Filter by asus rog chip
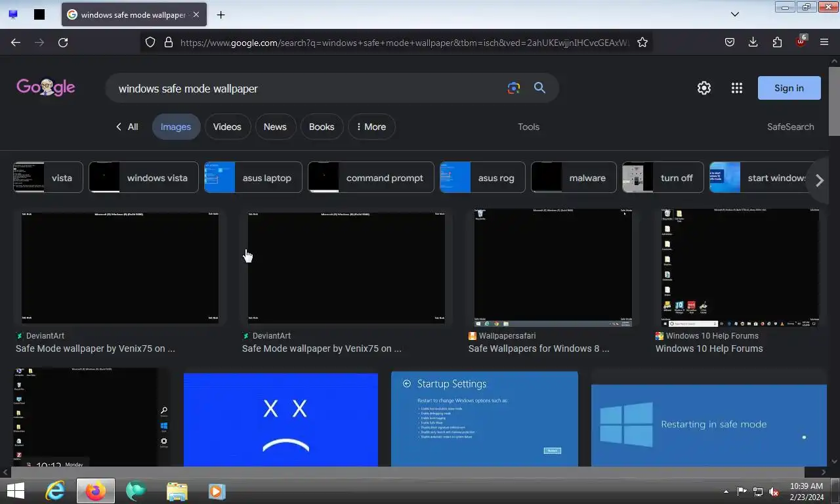Viewport: 840px width, 504px height. 482,178
